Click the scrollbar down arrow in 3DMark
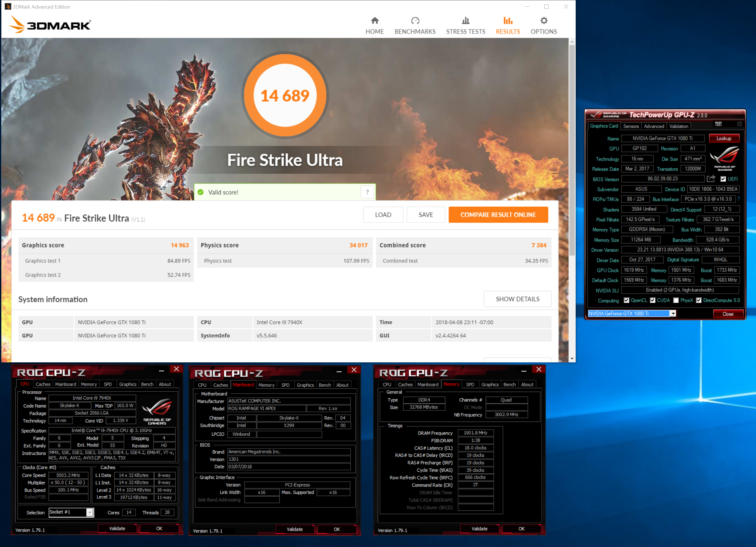This screenshot has width=756, height=547. [x=572, y=359]
